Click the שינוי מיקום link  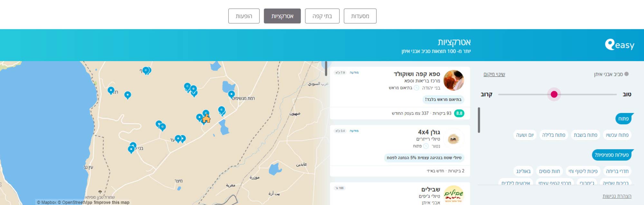pos(494,74)
